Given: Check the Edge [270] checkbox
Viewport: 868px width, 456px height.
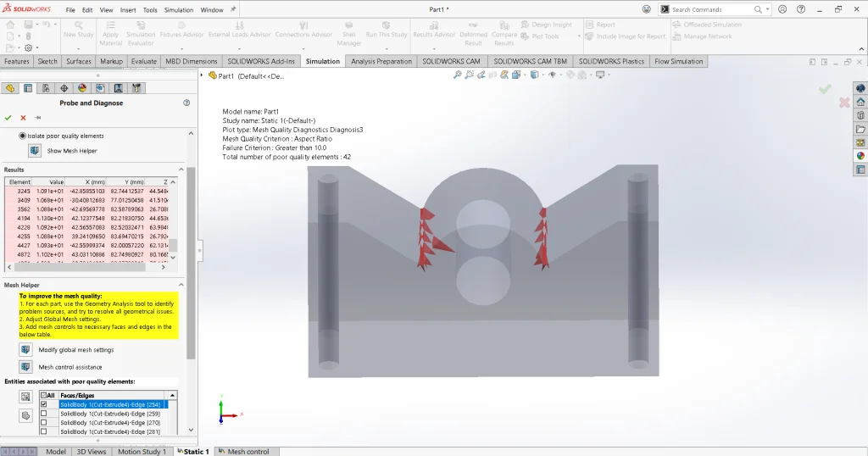Looking at the screenshot, I should [x=44, y=422].
